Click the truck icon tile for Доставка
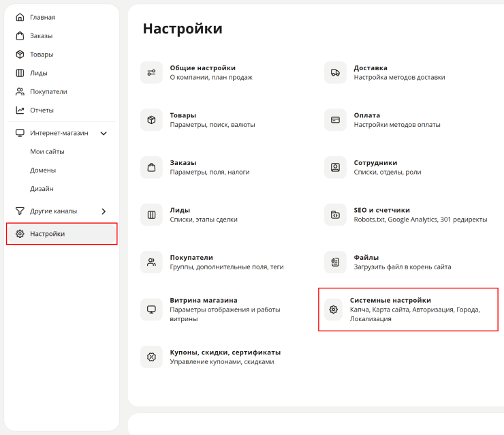Screen dimensions: 504x435 [335, 73]
